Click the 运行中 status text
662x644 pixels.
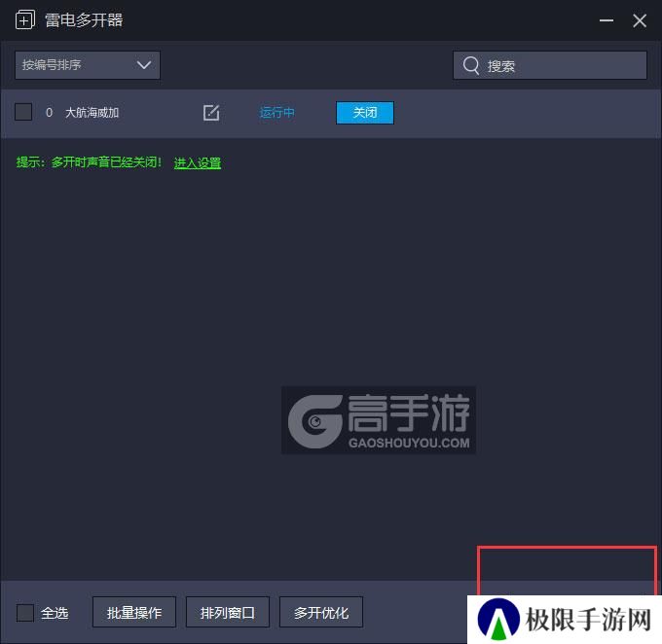pyautogui.click(x=276, y=113)
